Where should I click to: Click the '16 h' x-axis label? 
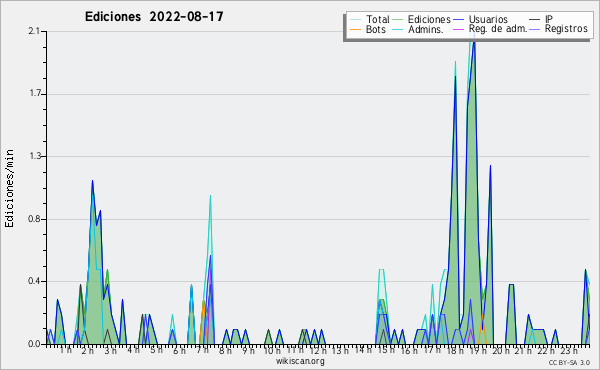pos(409,350)
